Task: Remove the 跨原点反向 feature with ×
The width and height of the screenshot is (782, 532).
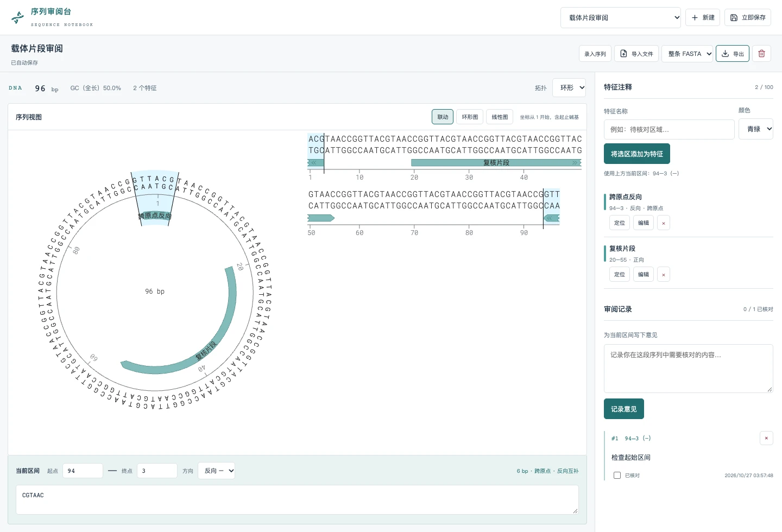Action: [664, 223]
